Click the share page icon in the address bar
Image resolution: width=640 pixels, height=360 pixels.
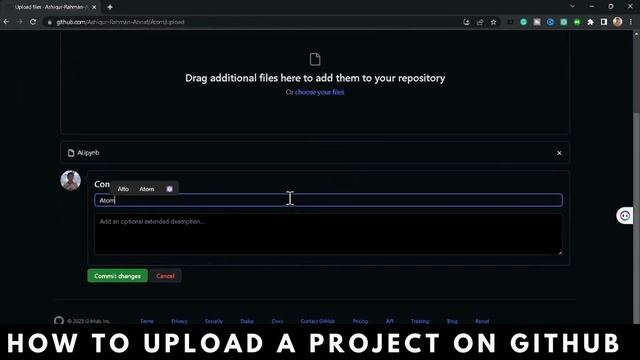pyautogui.click(x=480, y=22)
